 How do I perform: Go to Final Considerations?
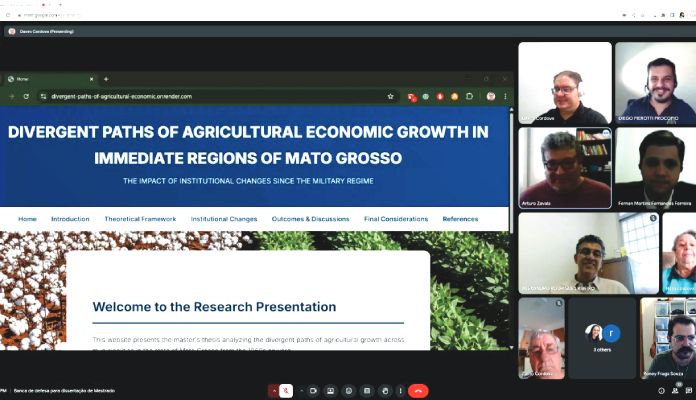396,219
